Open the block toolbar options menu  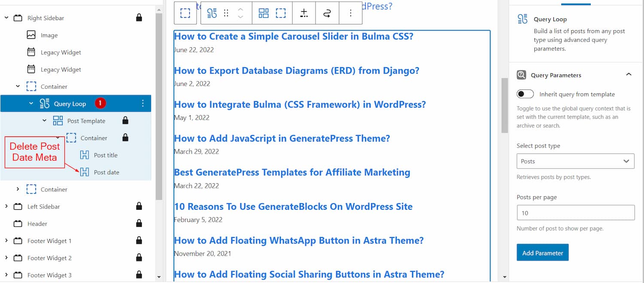point(351,13)
